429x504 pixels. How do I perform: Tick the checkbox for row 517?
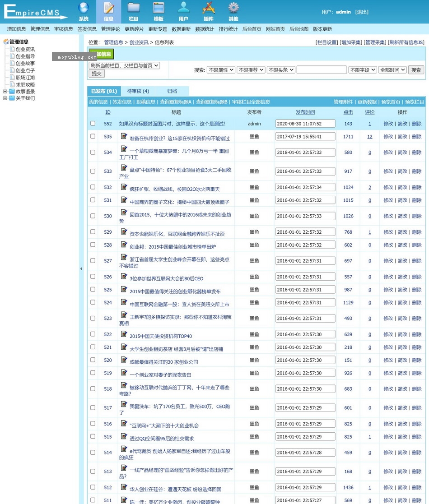[x=93, y=407]
